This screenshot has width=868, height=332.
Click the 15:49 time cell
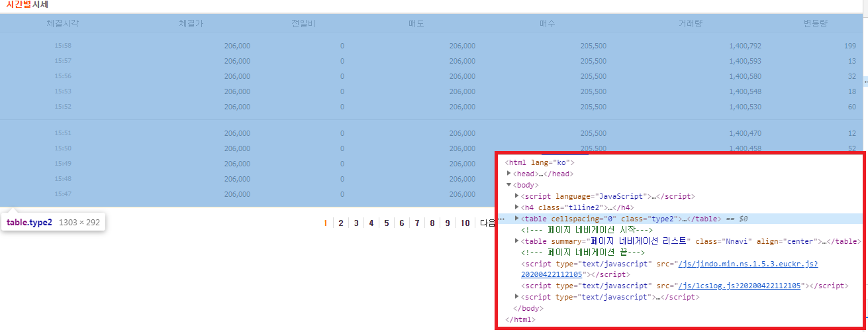63,164
